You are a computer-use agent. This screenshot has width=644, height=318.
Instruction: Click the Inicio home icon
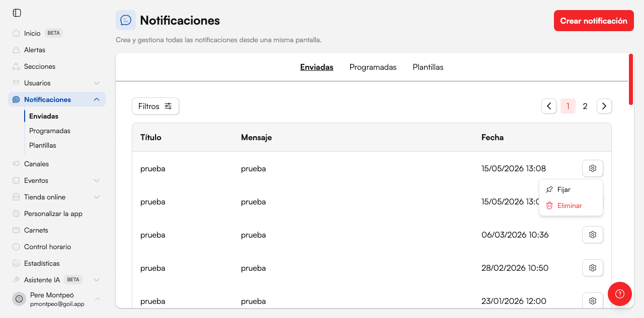16,33
